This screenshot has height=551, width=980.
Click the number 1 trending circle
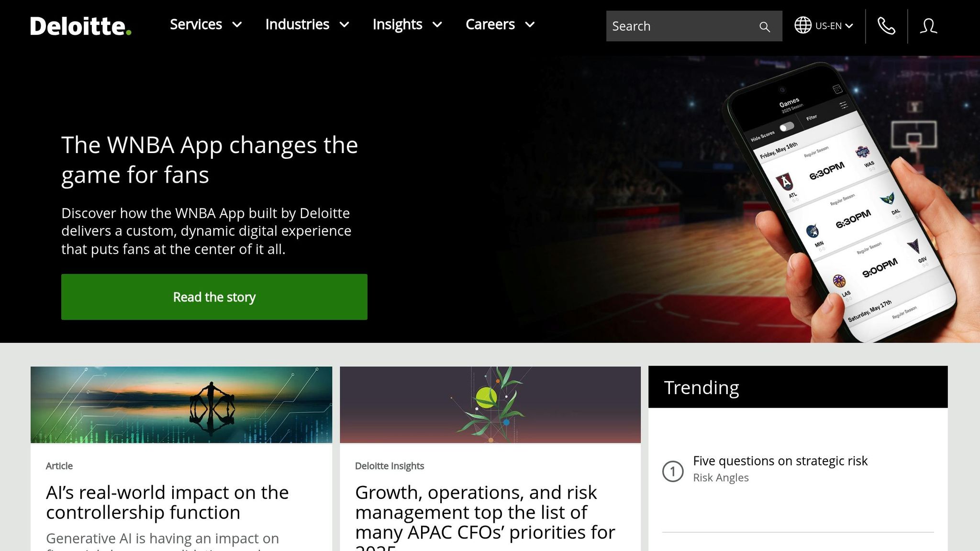673,472
